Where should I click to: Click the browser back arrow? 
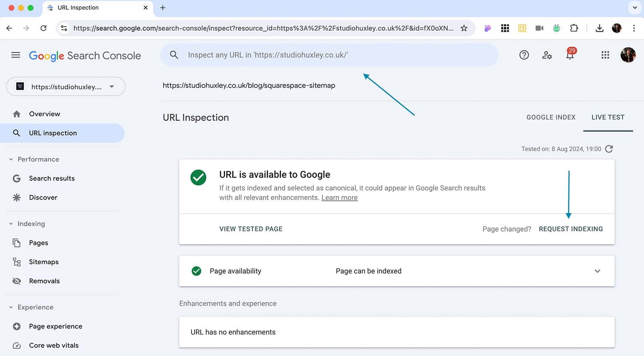coord(9,28)
